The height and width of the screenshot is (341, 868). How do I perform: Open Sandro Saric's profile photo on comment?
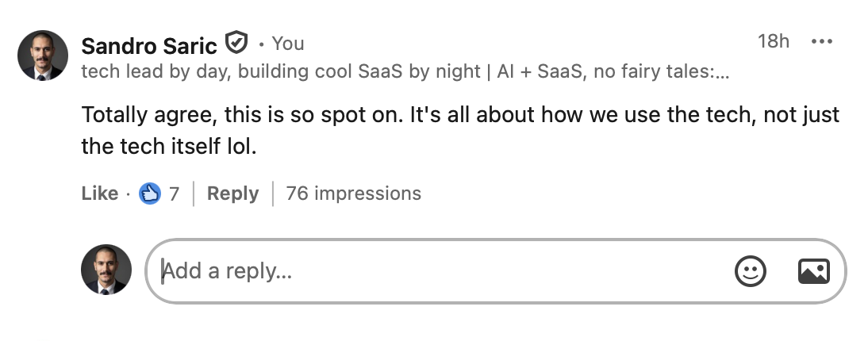coord(43,56)
